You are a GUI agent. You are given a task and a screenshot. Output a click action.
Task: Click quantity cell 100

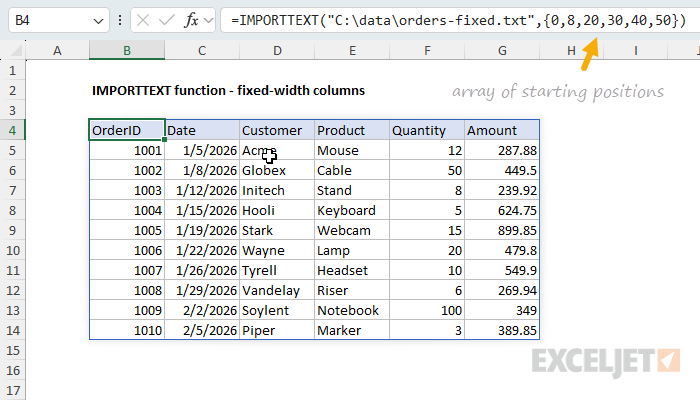427,310
